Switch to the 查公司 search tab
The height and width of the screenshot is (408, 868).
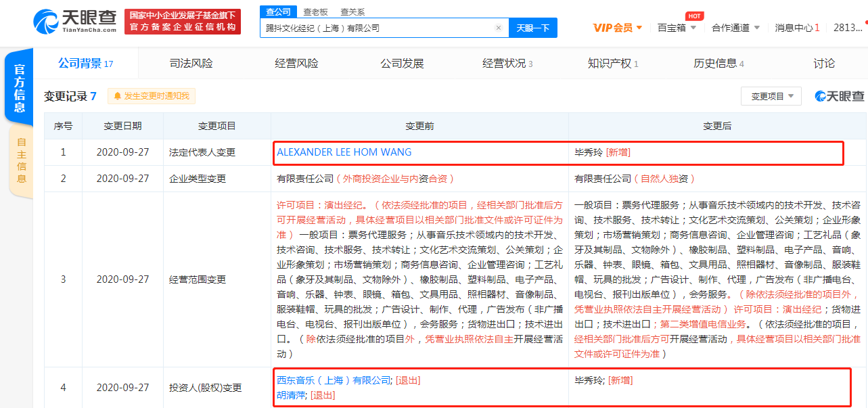click(278, 12)
